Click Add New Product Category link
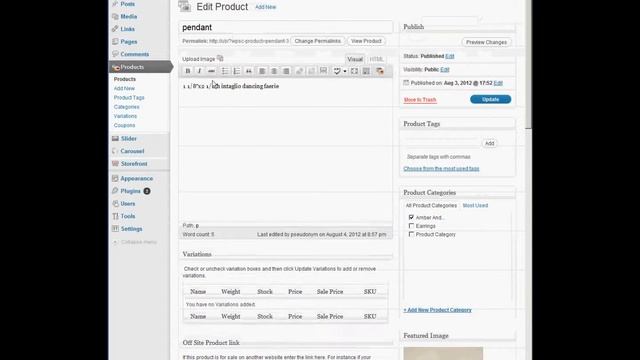Viewport: 640px width, 360px height. point(437,310)
